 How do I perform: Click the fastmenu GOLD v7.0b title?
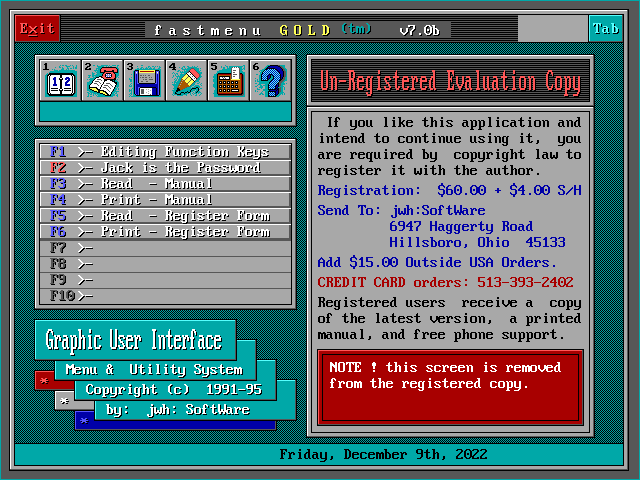pos(298,30)
